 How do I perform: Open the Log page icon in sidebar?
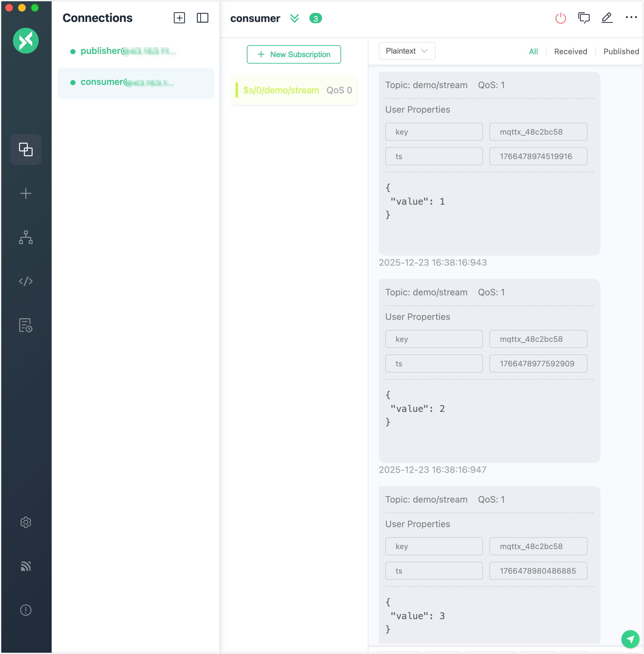point(26,325)
